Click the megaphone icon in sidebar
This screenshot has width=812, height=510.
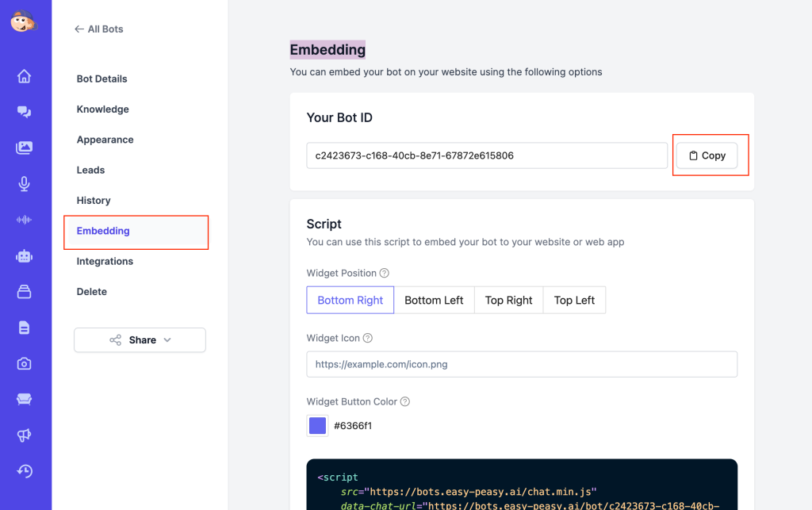coord(25,435)
